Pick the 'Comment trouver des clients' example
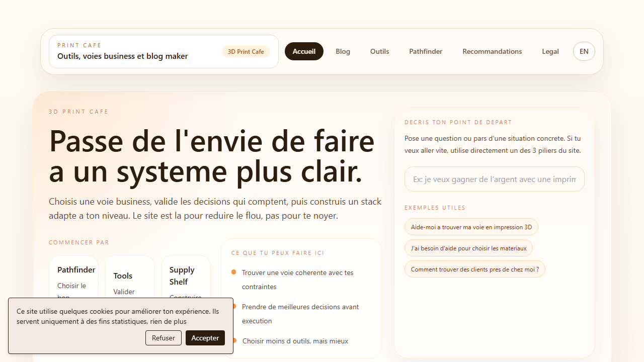This screenshot has height=362, width=644. tap(474, 269)
